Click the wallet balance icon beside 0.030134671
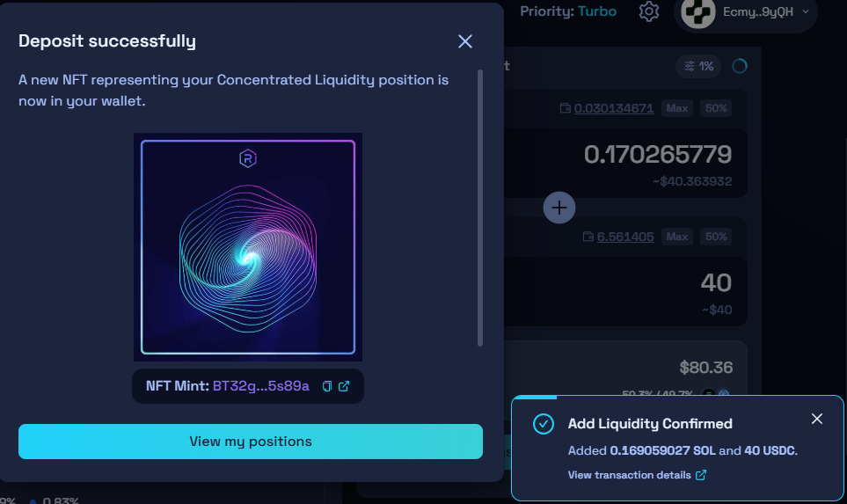Screen dimensions: 847x504 tap(565, 108)
